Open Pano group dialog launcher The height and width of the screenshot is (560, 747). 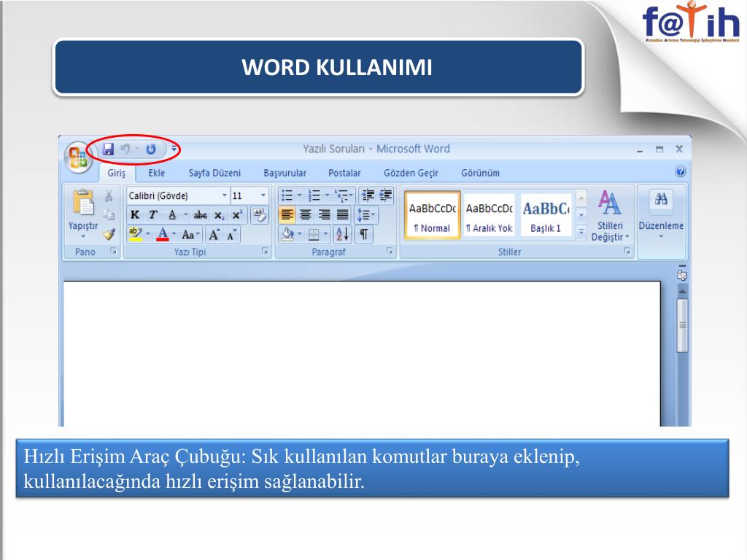(113, 251)
